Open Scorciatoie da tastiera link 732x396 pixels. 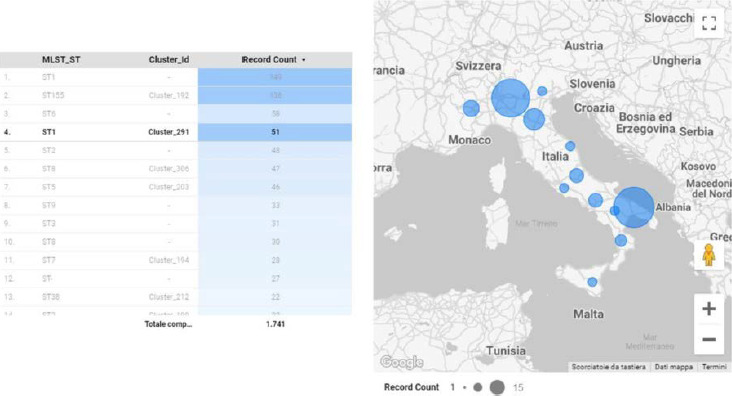coord(608,367)
